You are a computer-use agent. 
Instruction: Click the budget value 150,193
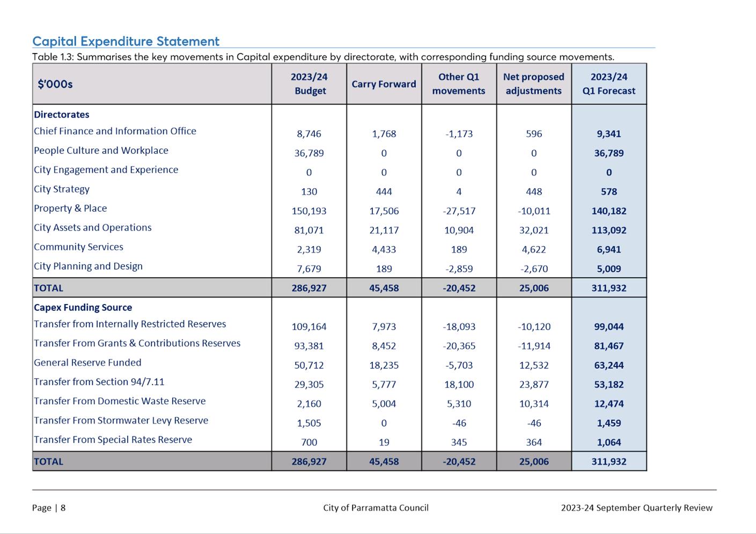tap(309, 211)
